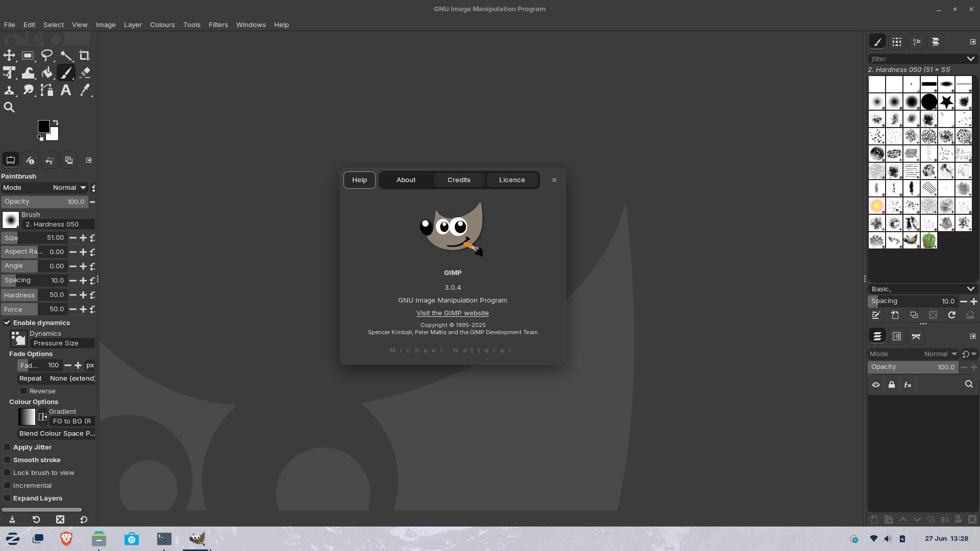Open the Colours menu

tap(162, 24)
